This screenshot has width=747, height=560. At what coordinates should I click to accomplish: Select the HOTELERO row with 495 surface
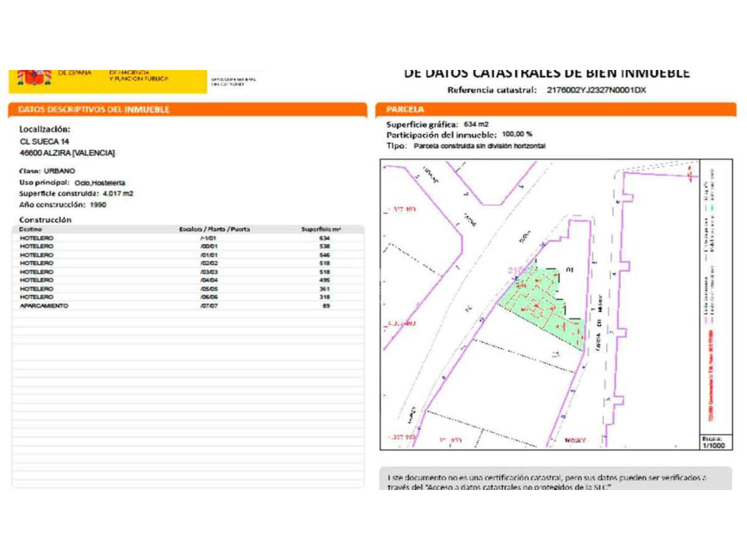click(36, 280)
